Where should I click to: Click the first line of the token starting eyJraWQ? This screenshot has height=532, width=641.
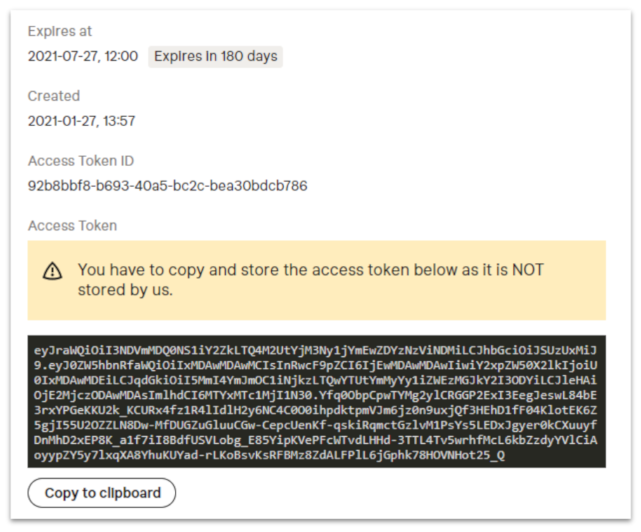pos(316,350)
